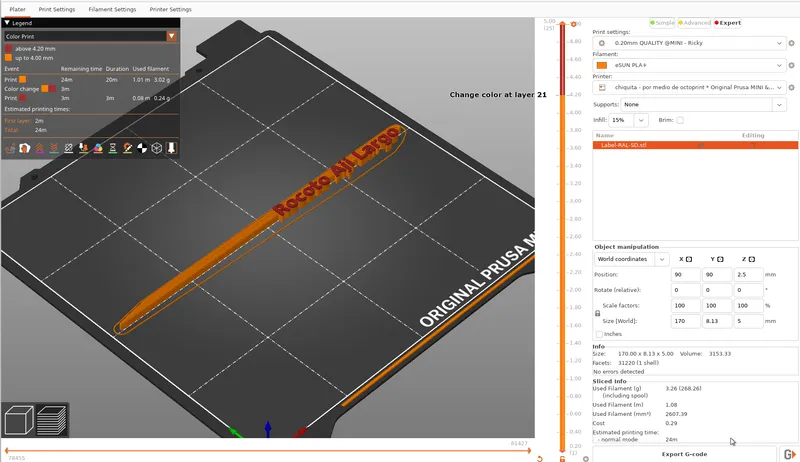Click Size X field showing 170
The height and width of the screenshot is (462, 800).
[x=685, y=321]
